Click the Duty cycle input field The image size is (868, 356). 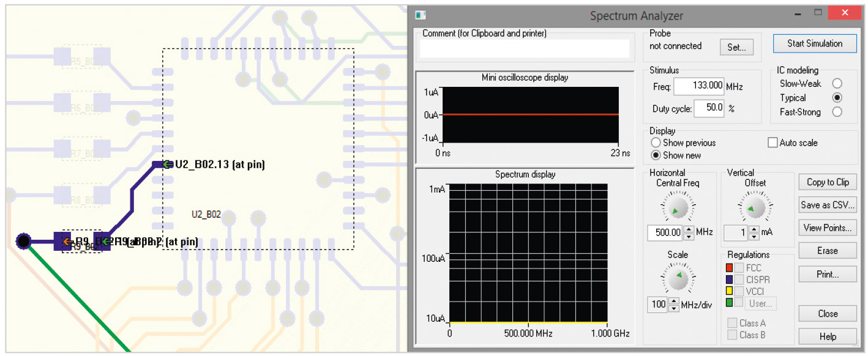coord(709,109)
